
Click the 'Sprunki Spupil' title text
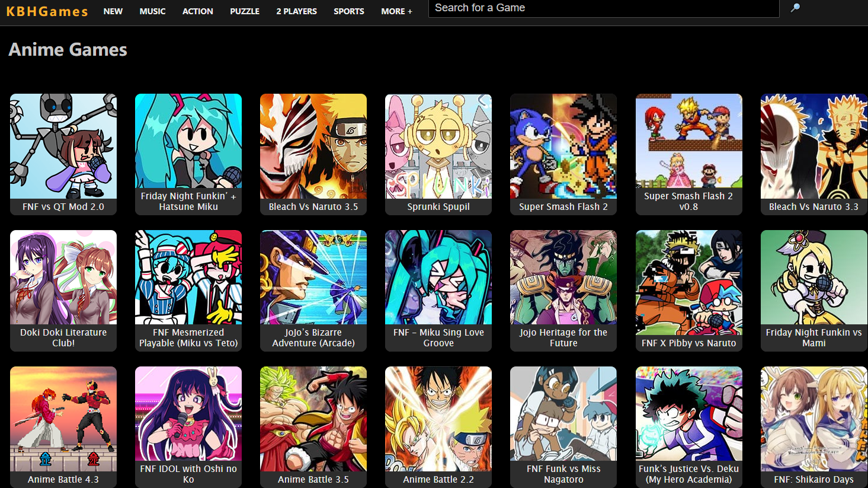pos(438,207)
